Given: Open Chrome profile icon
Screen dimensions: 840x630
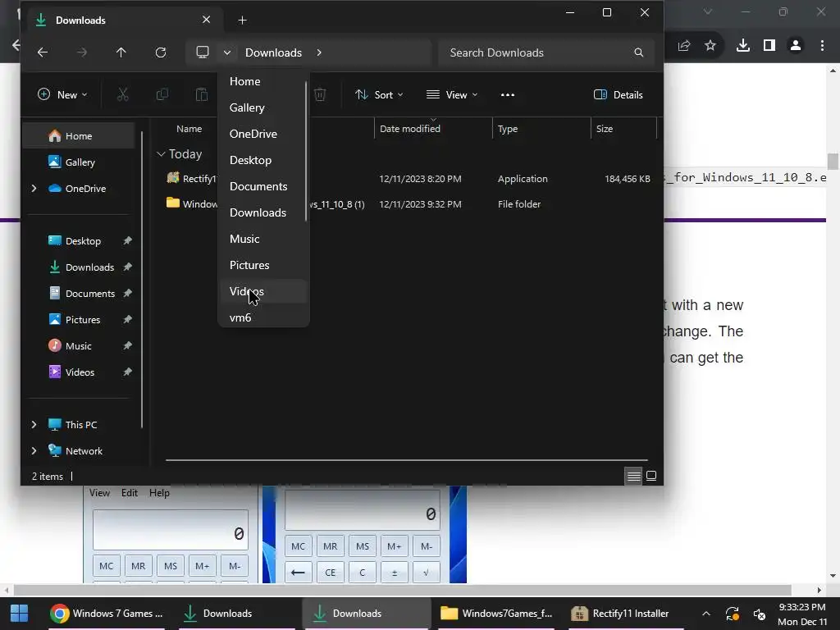Looking at the screenshot, I should pos(796,46).
